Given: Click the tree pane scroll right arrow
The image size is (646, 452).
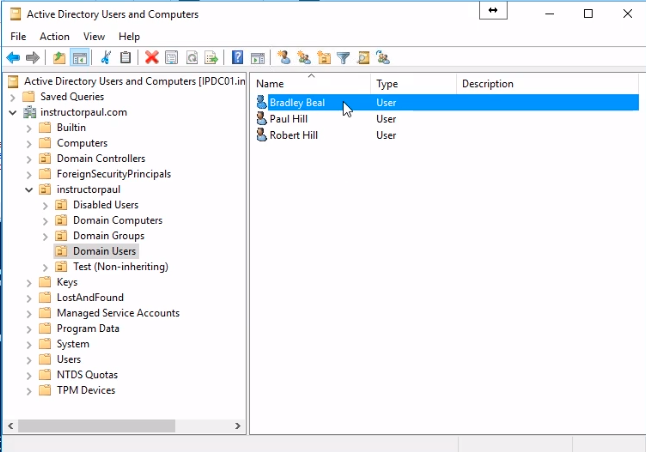Looking at the screenshot, I should [x=237, y=426].
